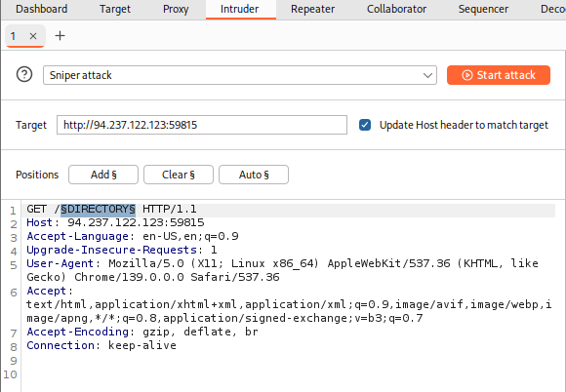The height and width of the screenshot is (392, 566).
Task: Open the Repeater tab
Action: [x=312, y=9]
